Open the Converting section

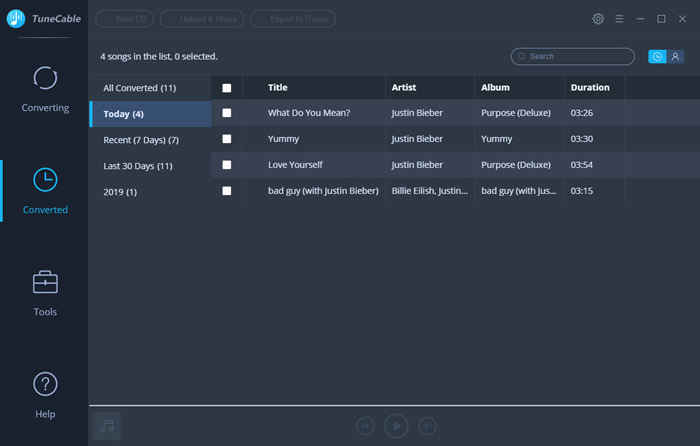45,88
